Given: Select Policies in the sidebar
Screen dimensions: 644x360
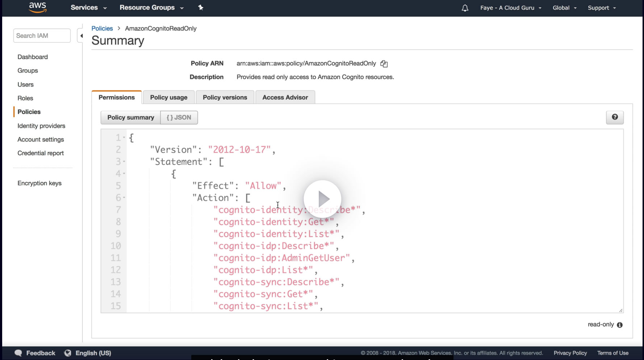Looking at the screenshot, I should click(29, 112).
